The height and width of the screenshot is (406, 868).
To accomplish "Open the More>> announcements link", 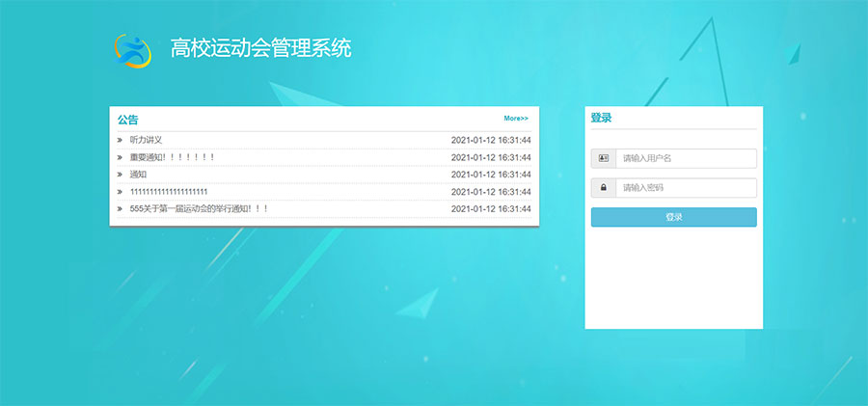I will click(516, 119).
